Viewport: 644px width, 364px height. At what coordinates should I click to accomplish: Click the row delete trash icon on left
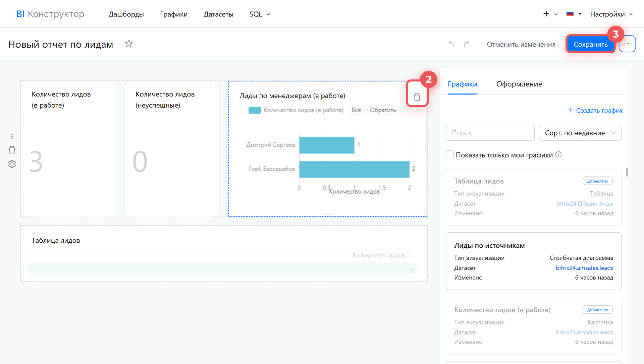(x=12, y=150)
